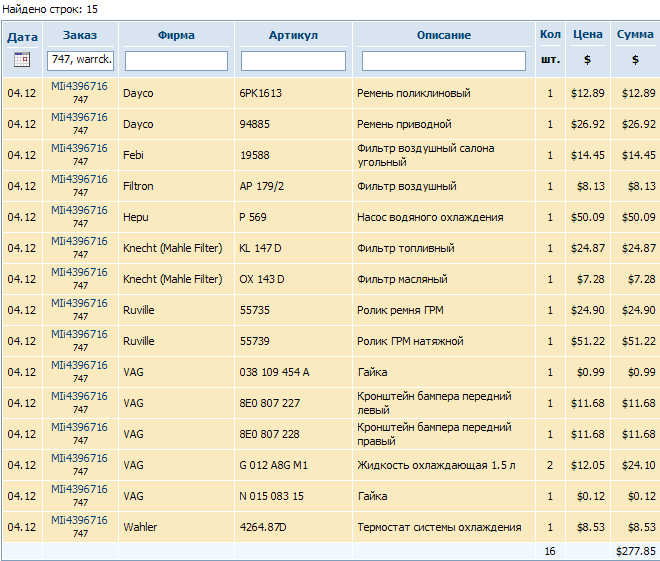
Task: Sort table by Дата column header
Action: (22, 37)
